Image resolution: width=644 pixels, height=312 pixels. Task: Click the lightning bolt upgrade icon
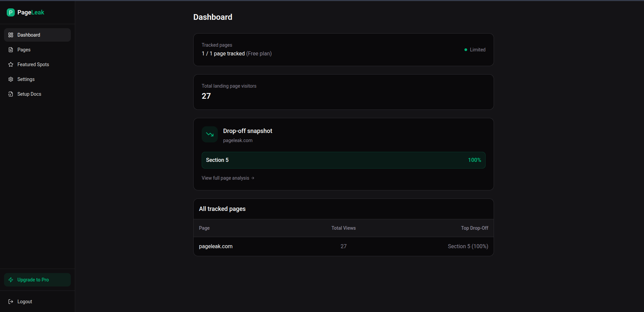point(11,279)
